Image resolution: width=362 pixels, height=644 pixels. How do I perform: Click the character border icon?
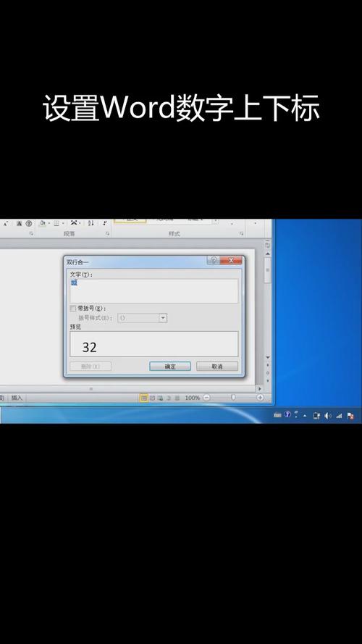[x=20, y=223]
